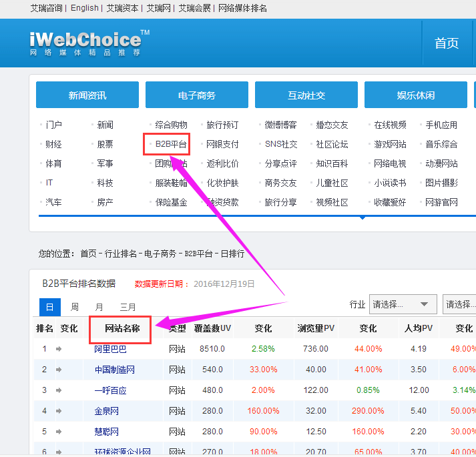Open the B2B平台 subcategory
This screenshot has height=457, width=476.
point(171,144)
